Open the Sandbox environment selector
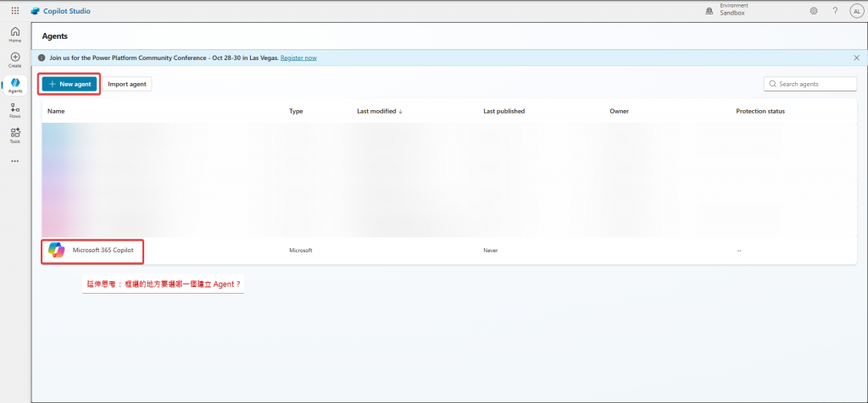868x403 pixels. point(734,9)
